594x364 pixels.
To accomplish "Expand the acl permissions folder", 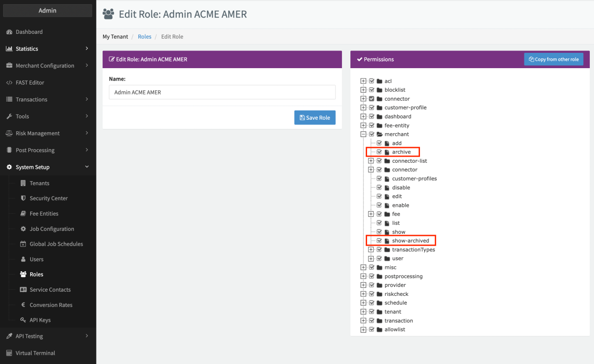I will 363,81.
